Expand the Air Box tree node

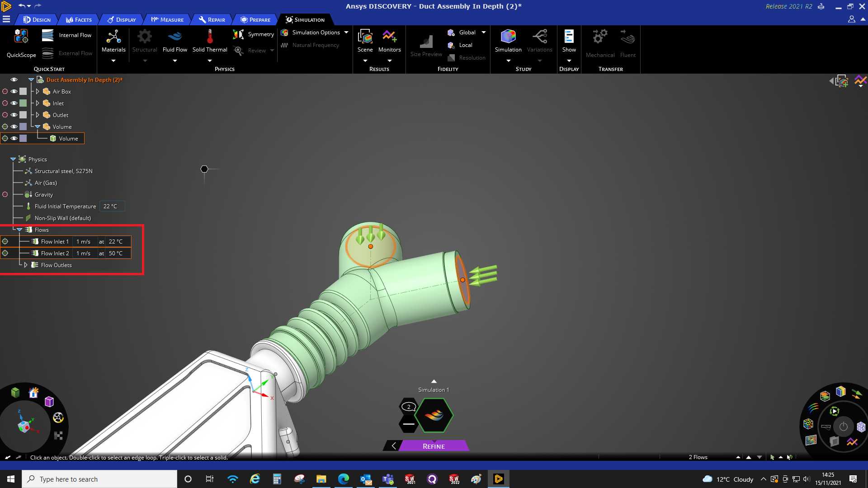click(38, 91)
